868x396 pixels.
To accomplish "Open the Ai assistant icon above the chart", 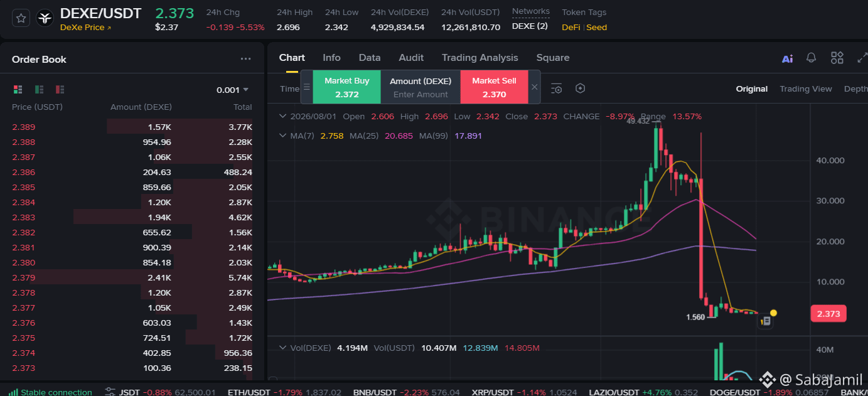I will pos(787,58).
